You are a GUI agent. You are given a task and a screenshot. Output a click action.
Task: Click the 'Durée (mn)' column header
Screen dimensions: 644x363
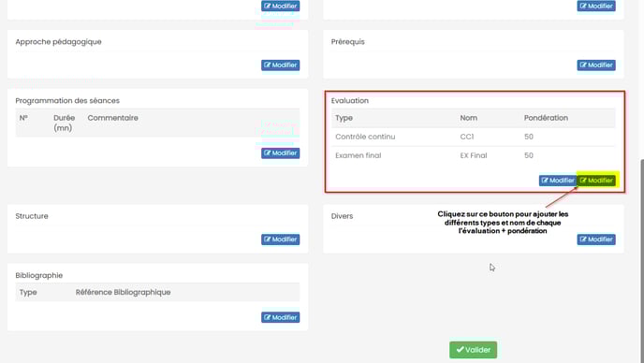pos(64,123)
